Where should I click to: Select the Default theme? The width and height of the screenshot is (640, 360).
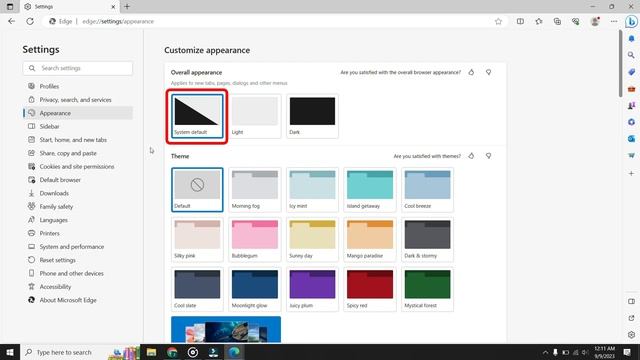pyautogui.click(x=197, y=190)
